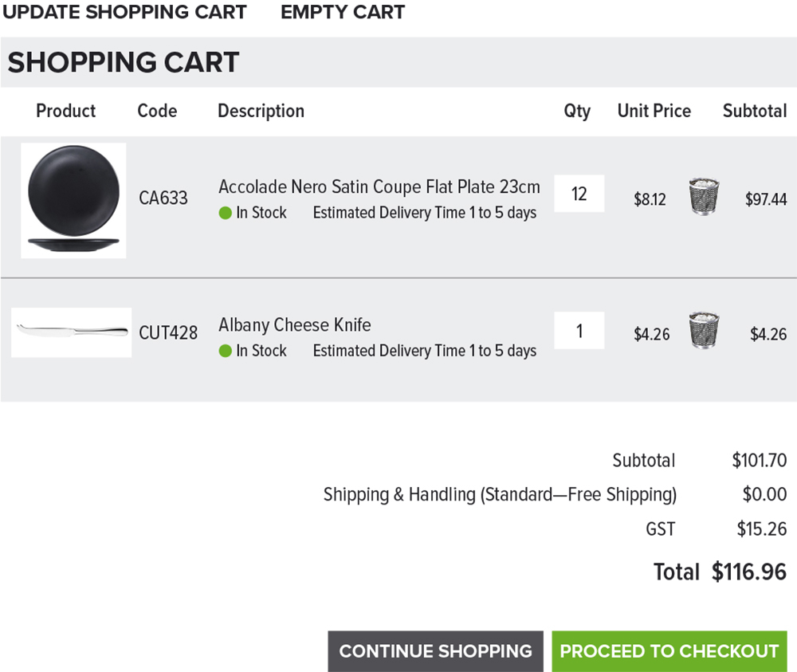Select the quantity field showing 1
This screenshot has height=672, width=797.
pos(579,330)
